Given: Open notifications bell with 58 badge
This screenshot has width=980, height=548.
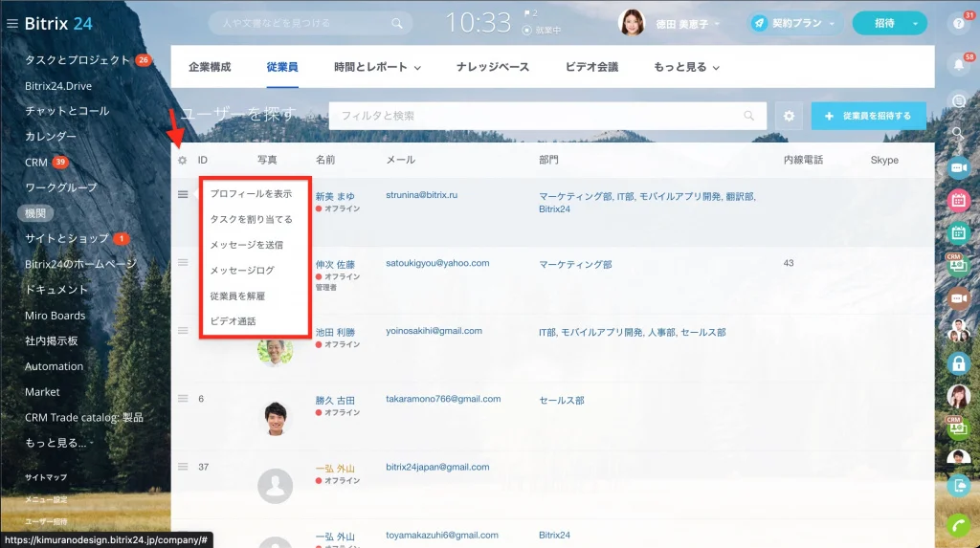Looking at the screenshot, I should click(959, 64).
